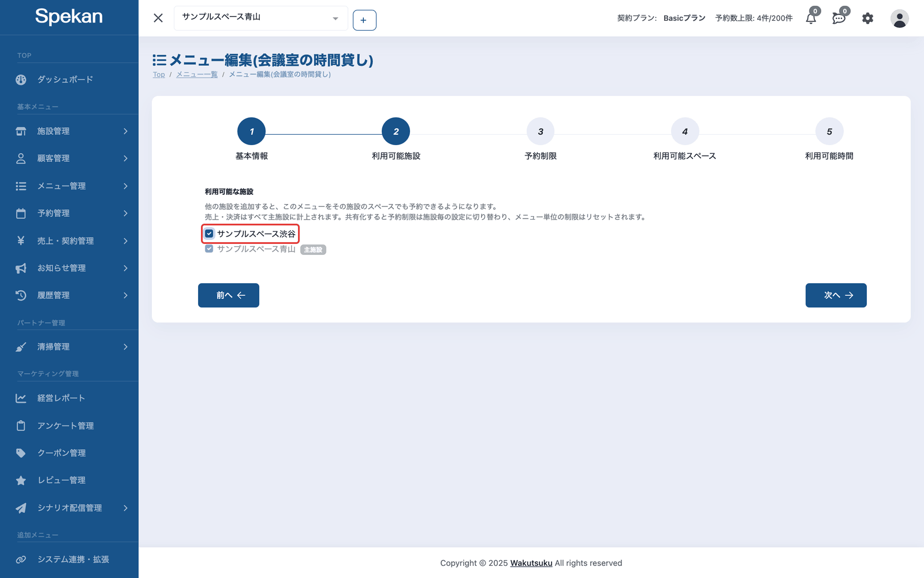Screen dimensions: 924x578
Task: Click the 予約管理 calendar icon
Action: point(21,213)
